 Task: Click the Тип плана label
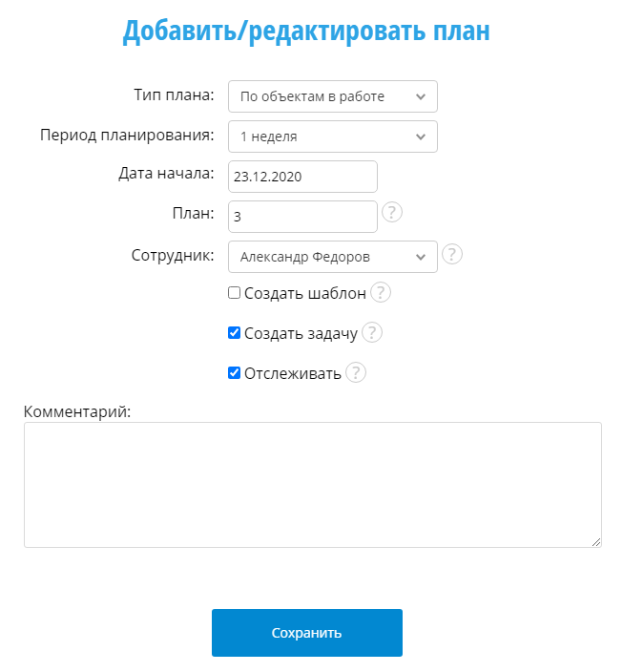pyautogui.click(x=174, y=94)
